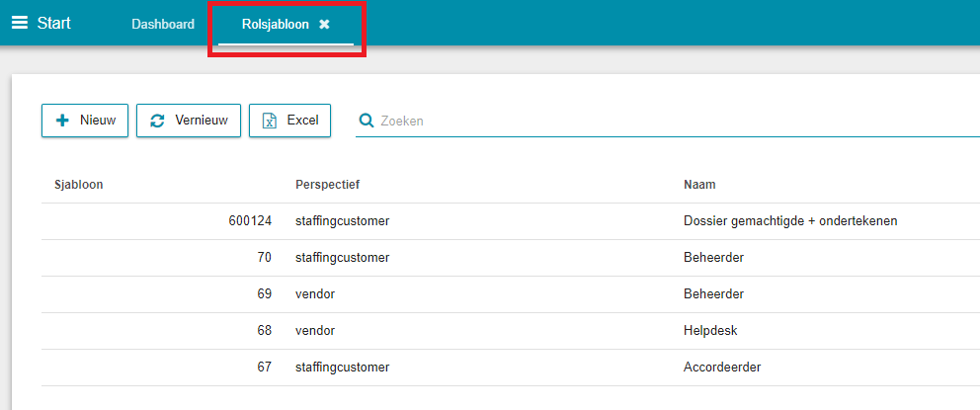The width and height of the screenshot is (980, 410).
Task: Switch to the Dashboard tab
Action: coord(162,25)
